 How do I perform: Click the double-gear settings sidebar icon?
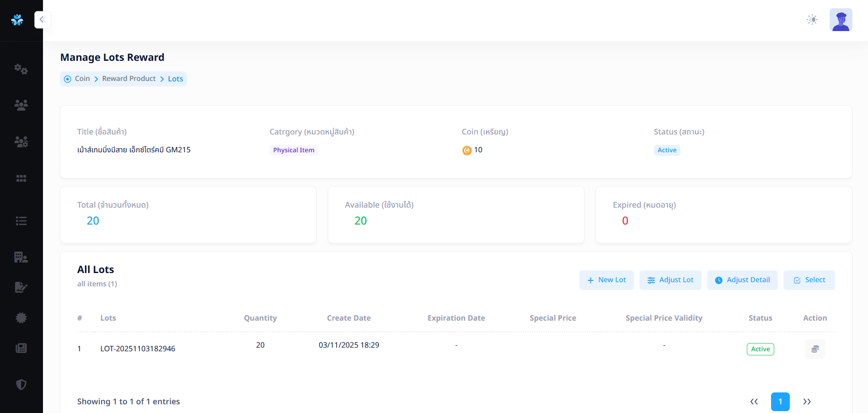[x=21, y=69]
